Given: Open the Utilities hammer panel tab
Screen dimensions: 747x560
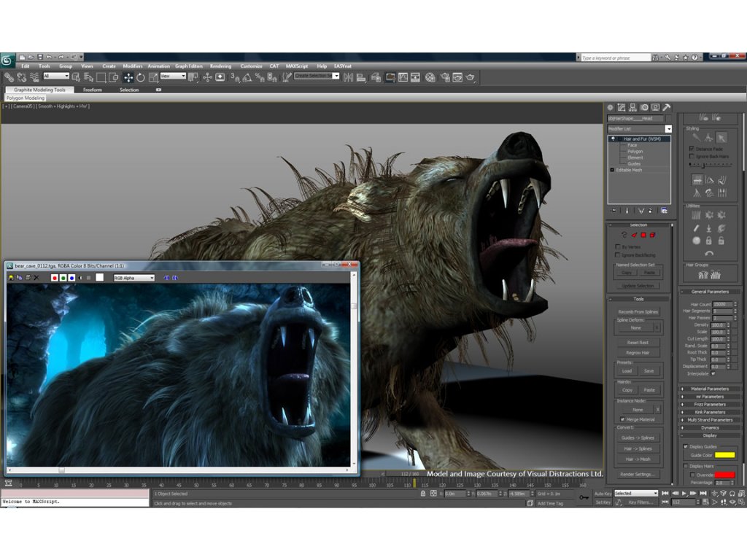Looking at the screenshot, I should pos(666,107).
